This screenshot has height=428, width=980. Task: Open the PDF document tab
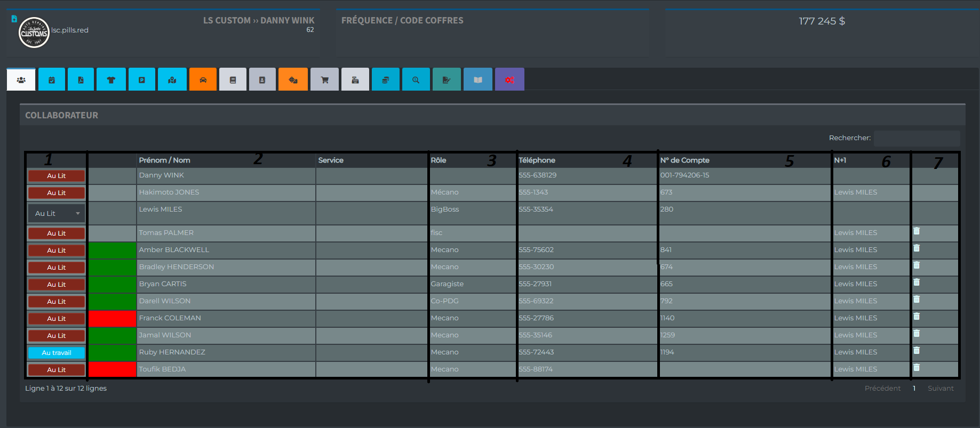coord(81,79)
